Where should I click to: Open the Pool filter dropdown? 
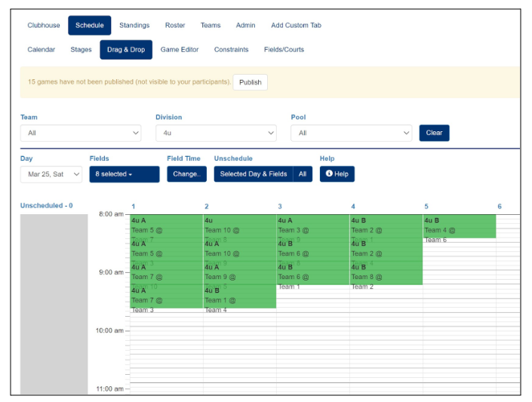point(351,133)
